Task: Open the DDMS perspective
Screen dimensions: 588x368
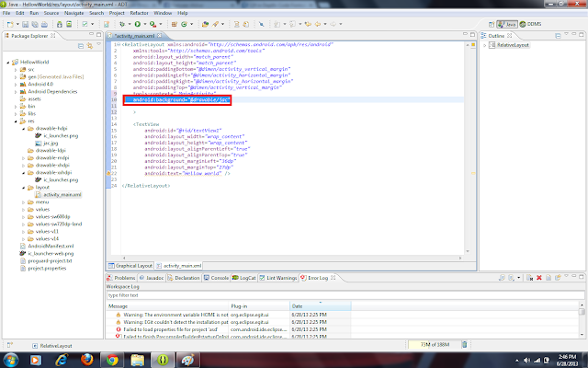Action: 530,24
